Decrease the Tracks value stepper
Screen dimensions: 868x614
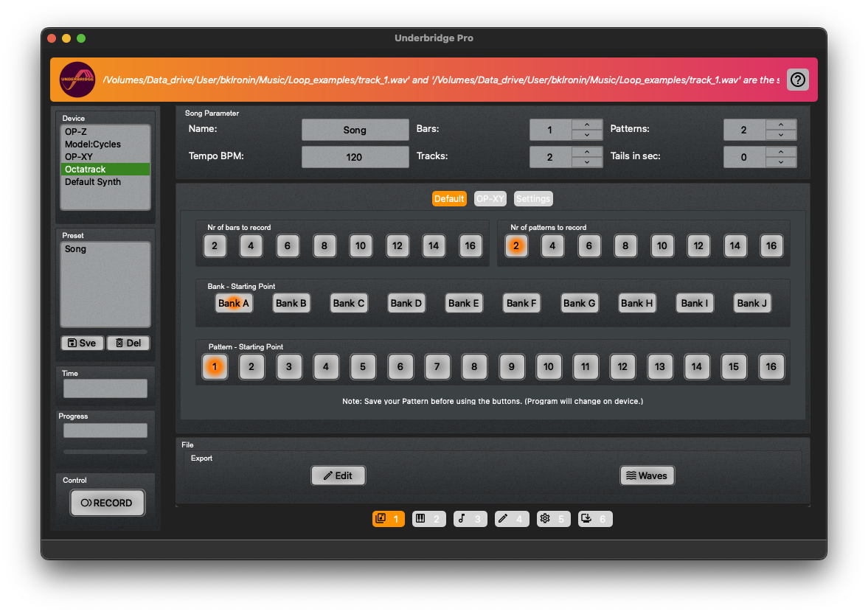pyautogui.click(x=587, y=162)
